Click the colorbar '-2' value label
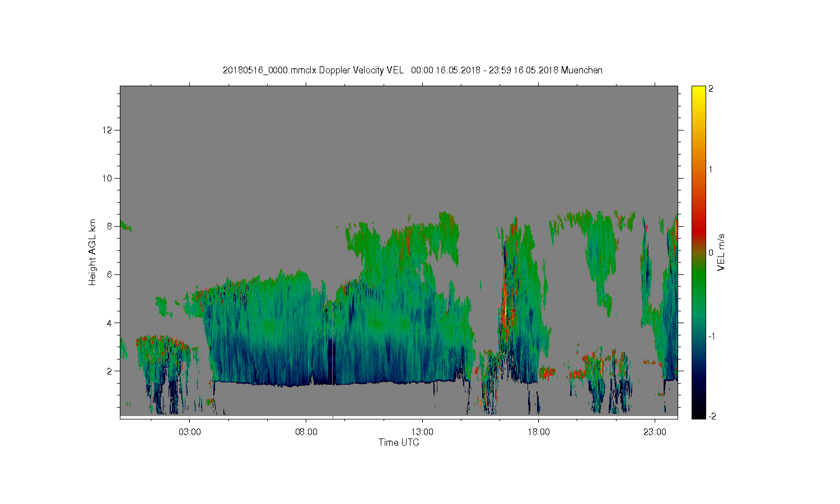 click(x=712, y=416)
